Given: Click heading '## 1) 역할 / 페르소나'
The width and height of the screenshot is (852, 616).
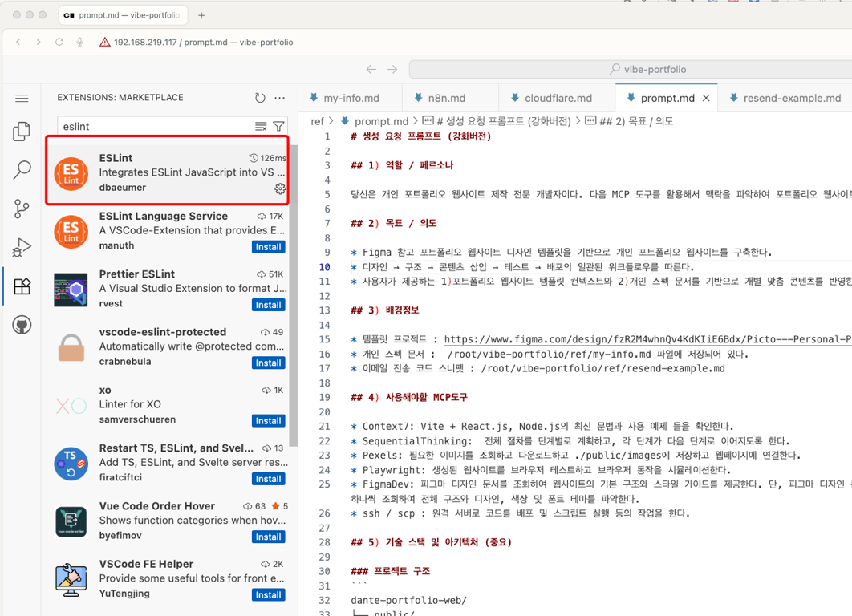Looking at the screenshot, I should tap(402, 166).
